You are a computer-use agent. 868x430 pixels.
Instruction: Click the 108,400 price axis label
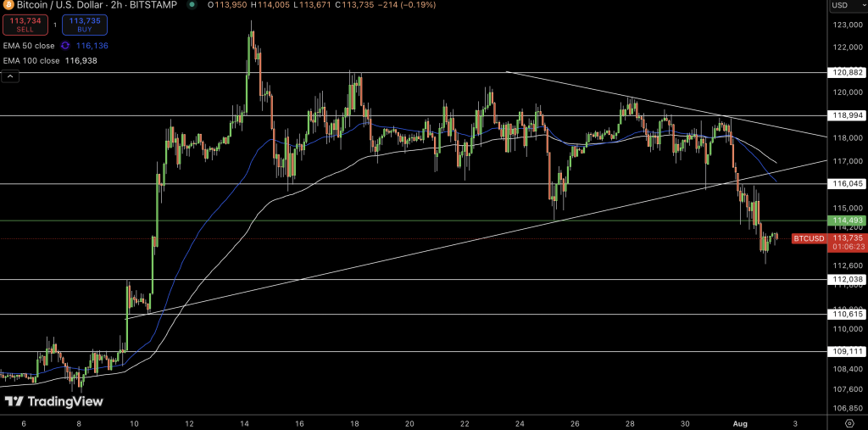pos(848,368)
